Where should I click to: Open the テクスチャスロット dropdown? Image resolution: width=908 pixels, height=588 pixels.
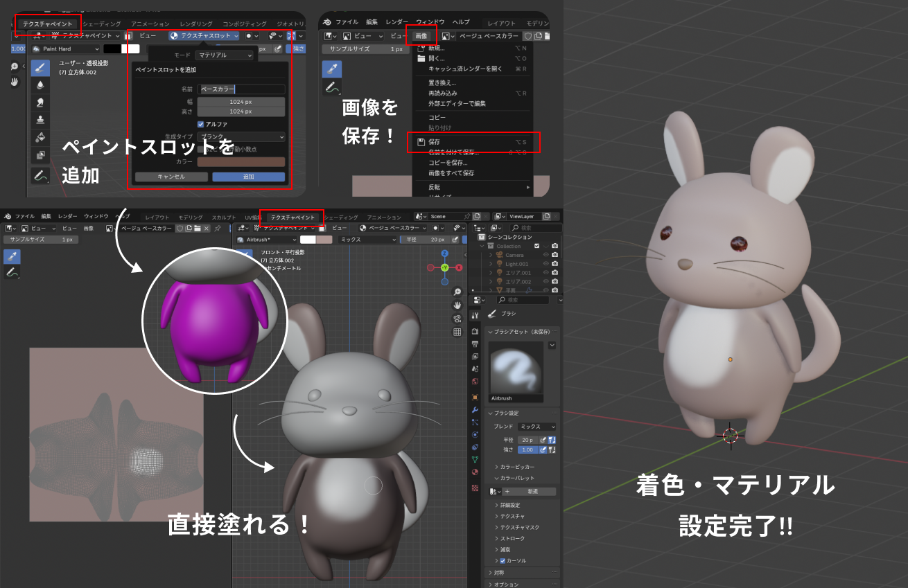204,35
